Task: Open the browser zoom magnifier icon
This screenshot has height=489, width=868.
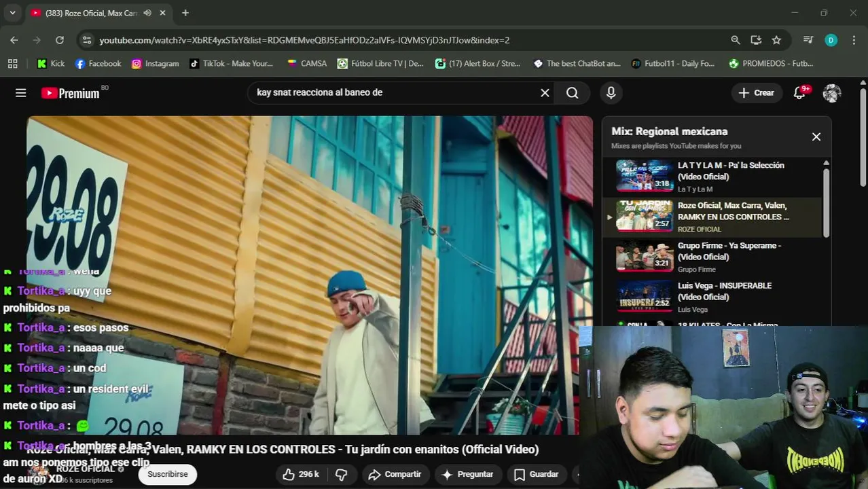Action: [736, 40]
